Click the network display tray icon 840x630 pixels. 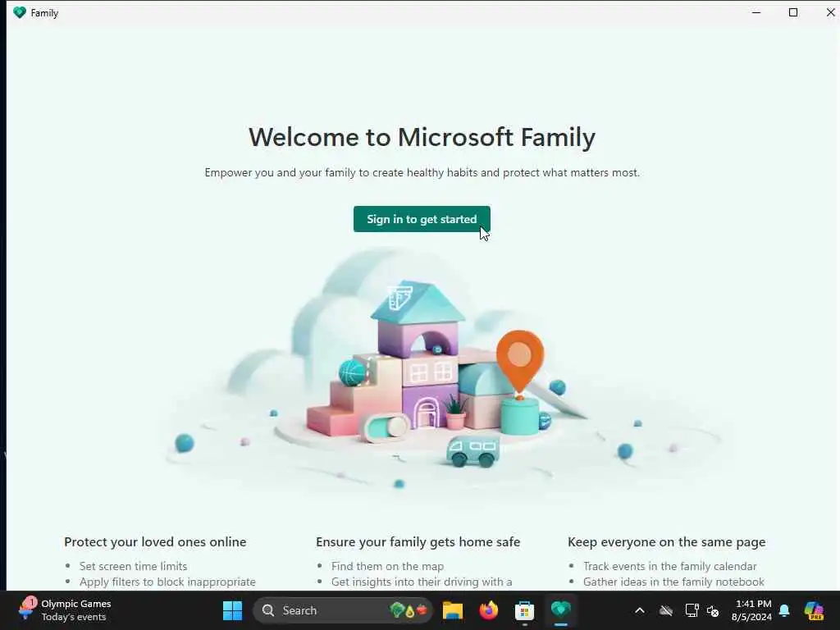pos(692,610)
